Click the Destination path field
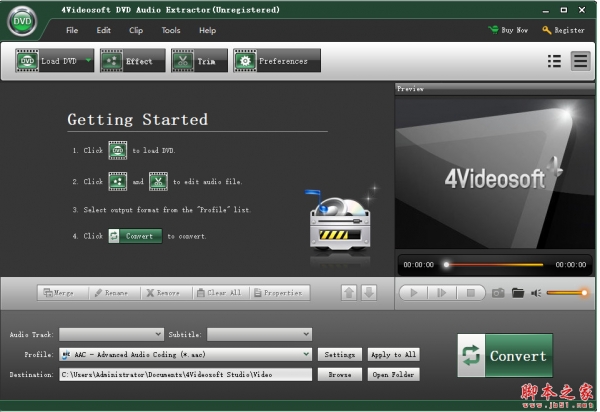Viewport: 600px width, 412px height. click(x=186, y=375)
